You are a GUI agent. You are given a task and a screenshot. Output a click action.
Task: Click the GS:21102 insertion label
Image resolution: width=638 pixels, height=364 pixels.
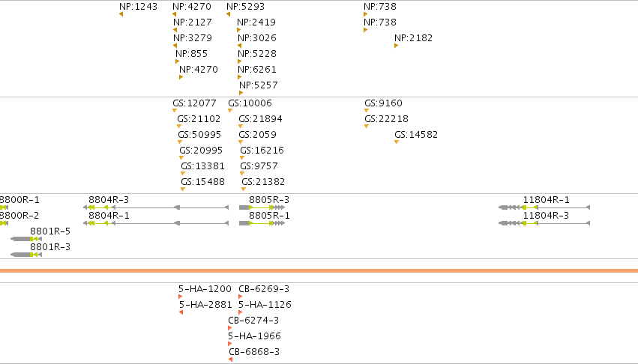coord(199,119)
